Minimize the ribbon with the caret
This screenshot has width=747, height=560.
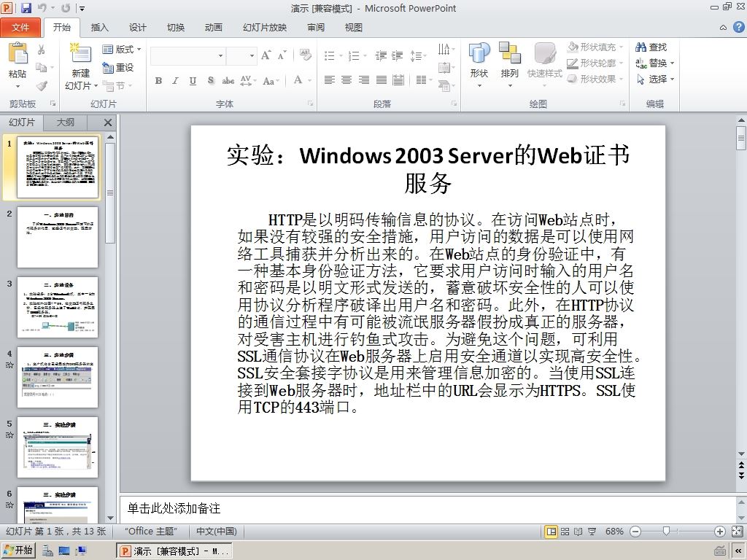tap(723, 28)
